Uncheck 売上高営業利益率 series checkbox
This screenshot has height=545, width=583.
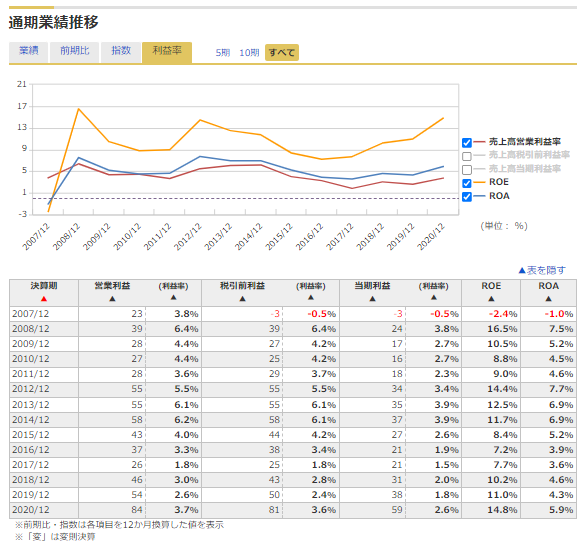point(467,142)
